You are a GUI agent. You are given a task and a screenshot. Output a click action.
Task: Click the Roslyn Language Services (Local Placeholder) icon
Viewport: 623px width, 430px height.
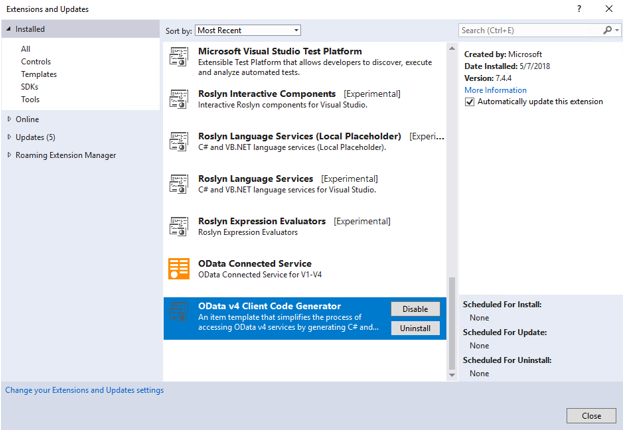pos(179,141)
